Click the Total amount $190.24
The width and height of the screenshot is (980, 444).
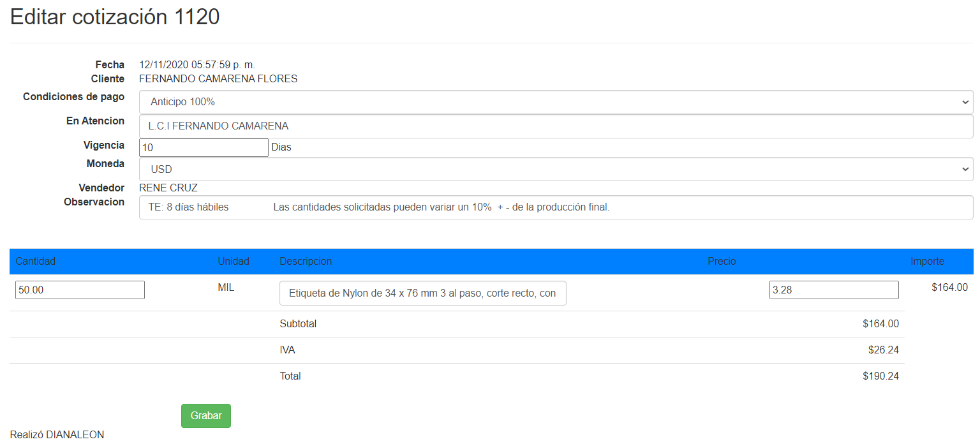click(880, 376)
